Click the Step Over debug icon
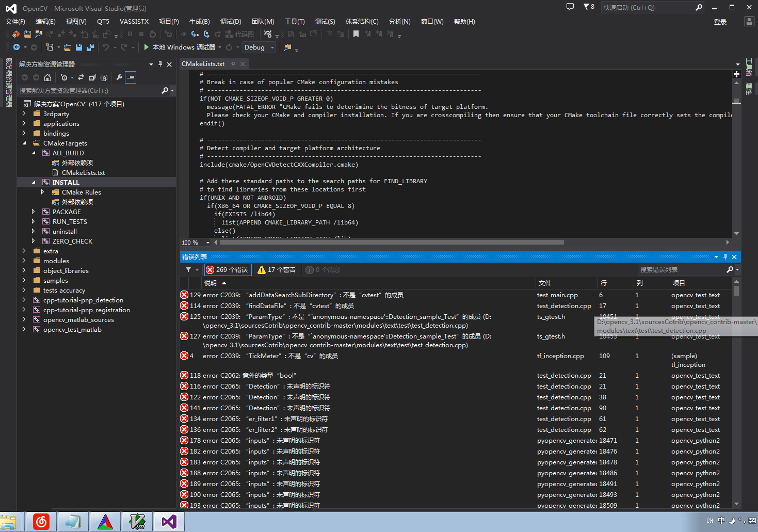The width and height of the screenshot is (758, 532). click(x=206, y=34)
